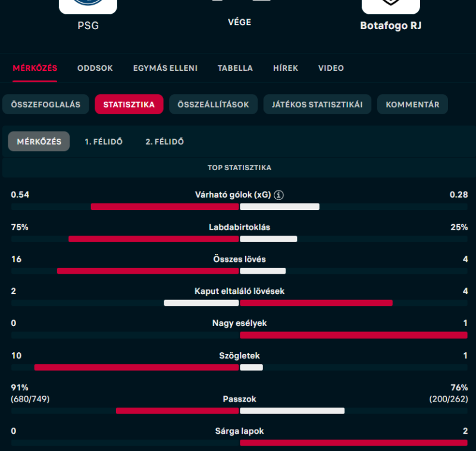Image resolution: width=476 pixels, height=451 pixels.
Task: Click the 75% possession value
Action: tap(20, 227)
